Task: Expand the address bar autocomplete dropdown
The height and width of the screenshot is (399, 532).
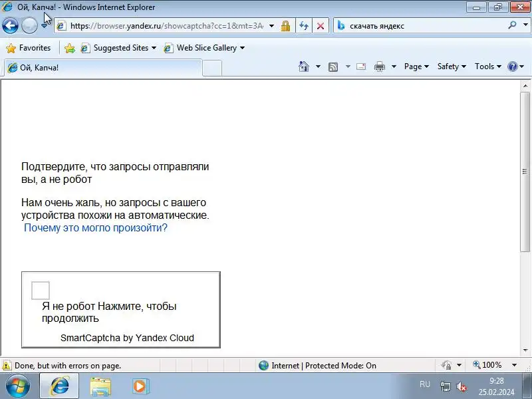Action: pos(271,26)
